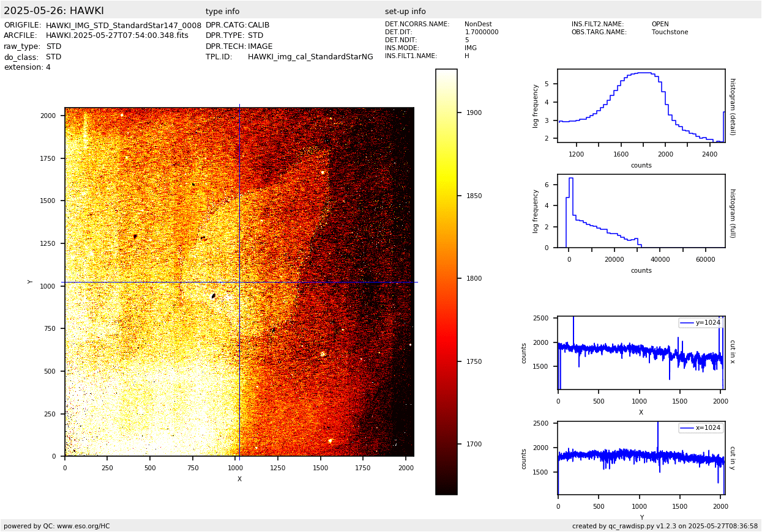
Task: Click the "type info" section header
Action: (222, 12)
